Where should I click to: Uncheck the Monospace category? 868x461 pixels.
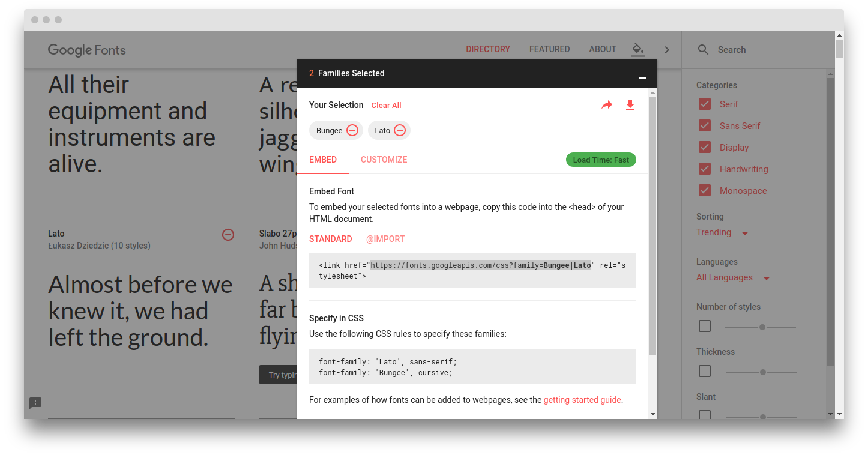pos(705,191)
